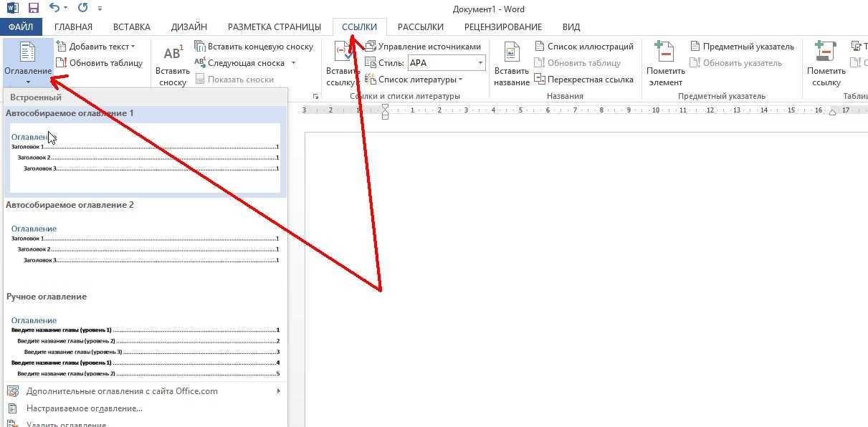This screenshot has width=868, height=427.
Task: Click Обновить таблицу in Названия group
Action: click(x=578, y=63)
